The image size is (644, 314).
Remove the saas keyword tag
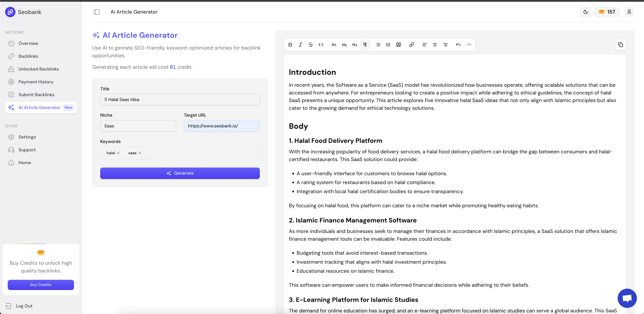140,153
